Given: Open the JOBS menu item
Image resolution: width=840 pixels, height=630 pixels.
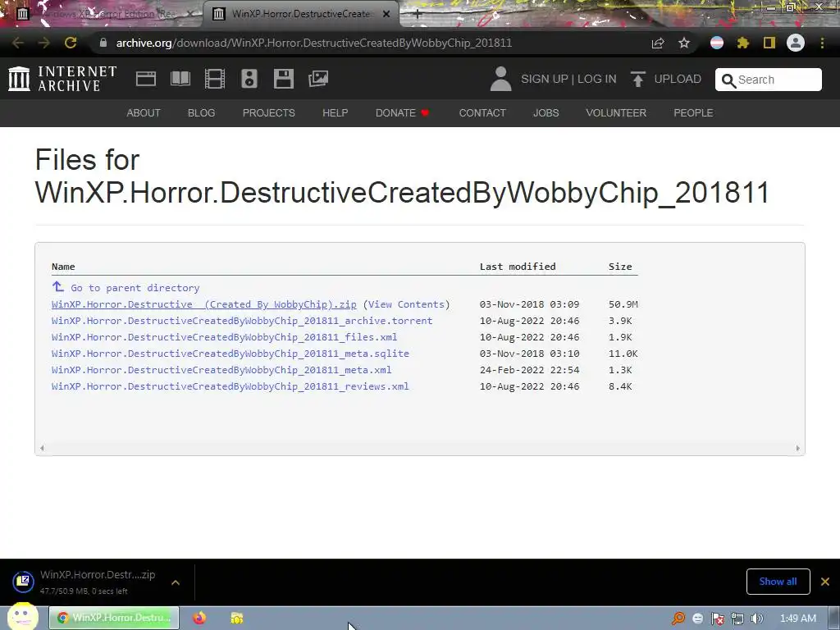Looking at the screenshot, I should click(546, 113).
